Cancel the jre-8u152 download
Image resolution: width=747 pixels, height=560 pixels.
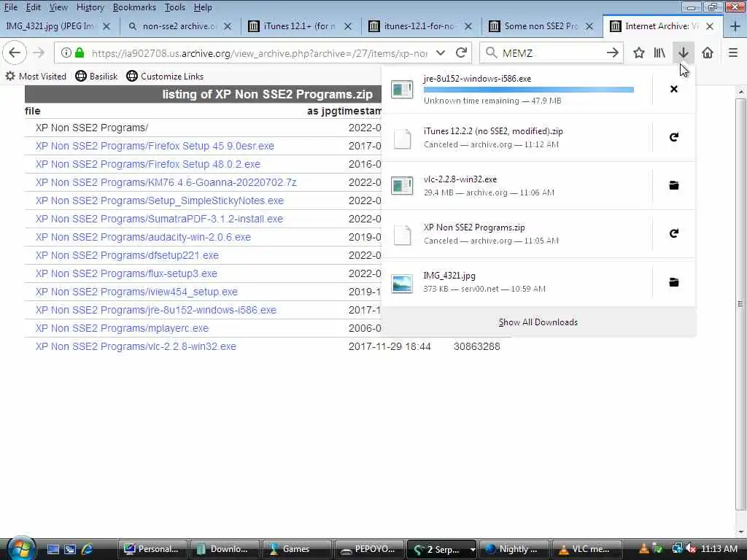tap(673, 89)
